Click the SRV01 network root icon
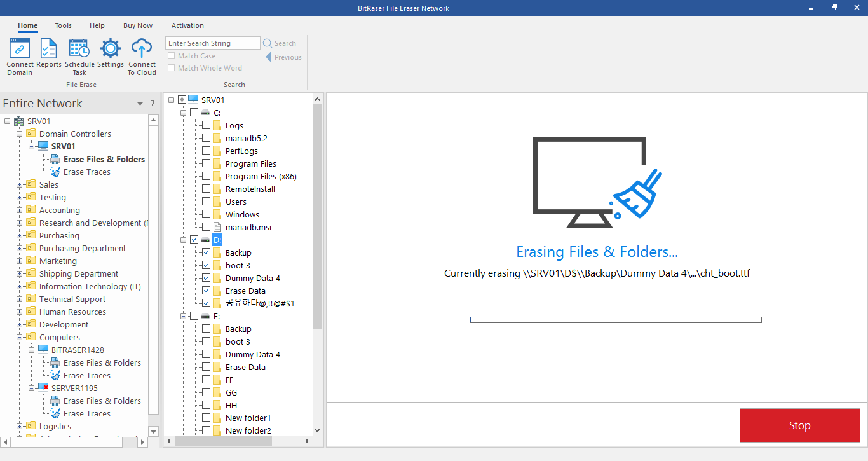Screen dimensions: 868x461 19,121
